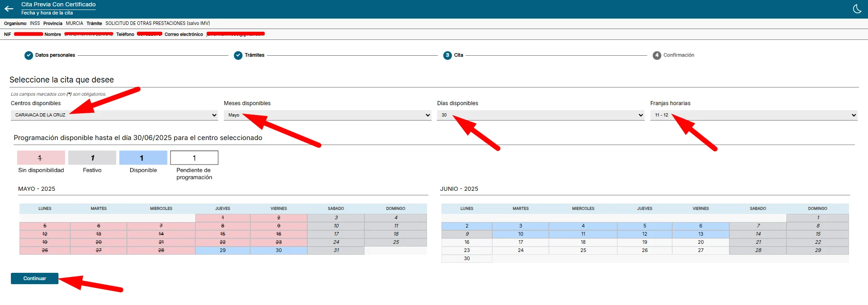Click Programación disponible hasta el día text
868x305 pixels.
click(x=138, y=138)
